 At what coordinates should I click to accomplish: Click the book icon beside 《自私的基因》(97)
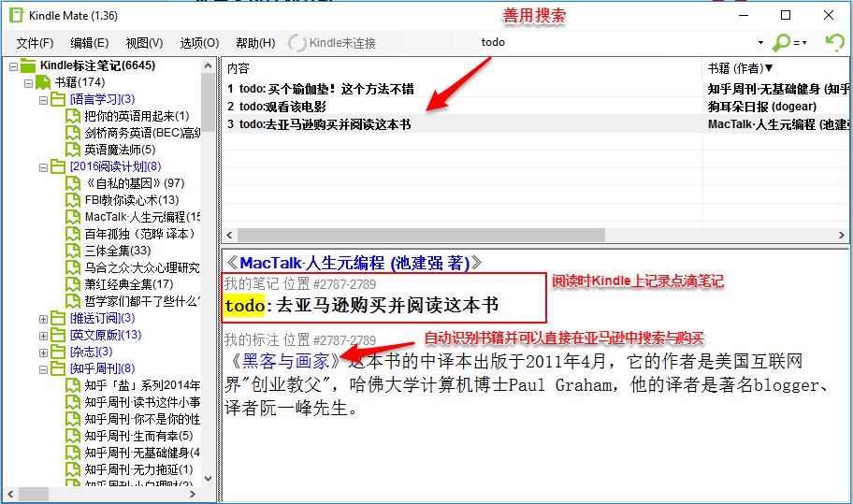click(72, 184)
